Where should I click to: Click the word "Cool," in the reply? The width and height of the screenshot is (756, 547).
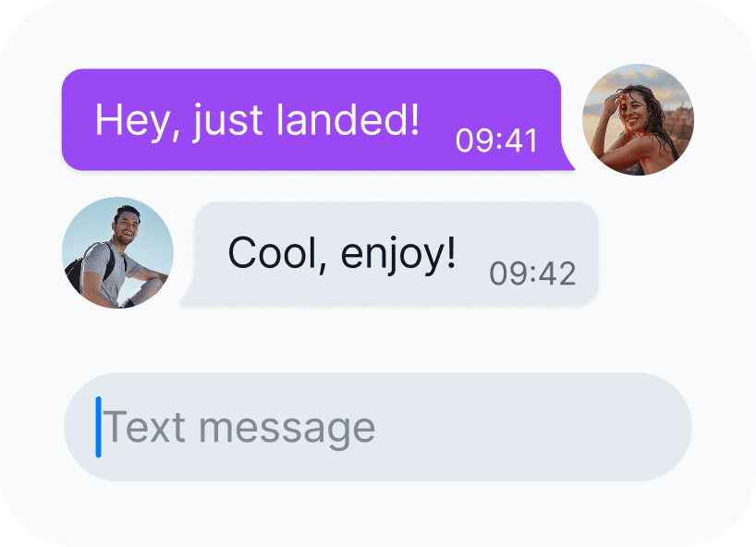(x=277, y=254)
